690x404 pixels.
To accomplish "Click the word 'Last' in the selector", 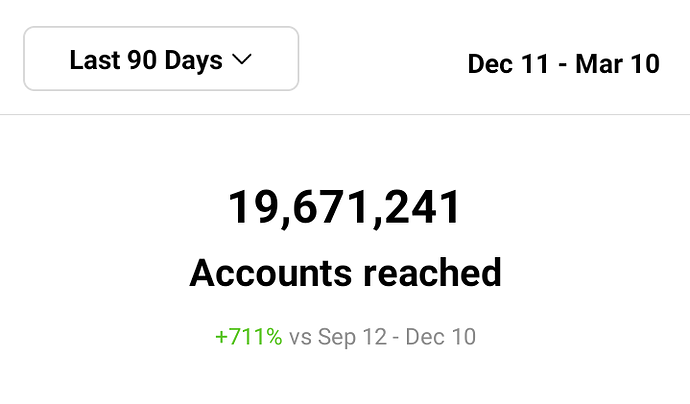I will pos(95,59).
